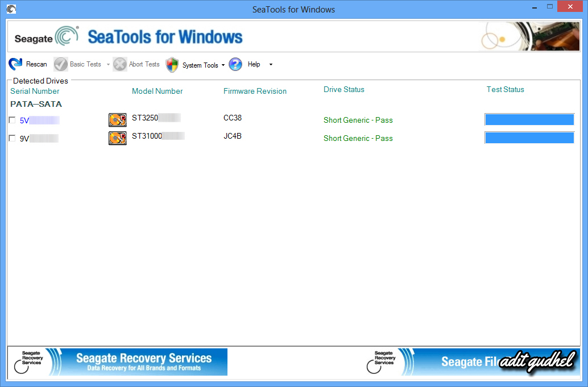Click firmware revision CC38
Screen dimensions: 588x387
233,118
